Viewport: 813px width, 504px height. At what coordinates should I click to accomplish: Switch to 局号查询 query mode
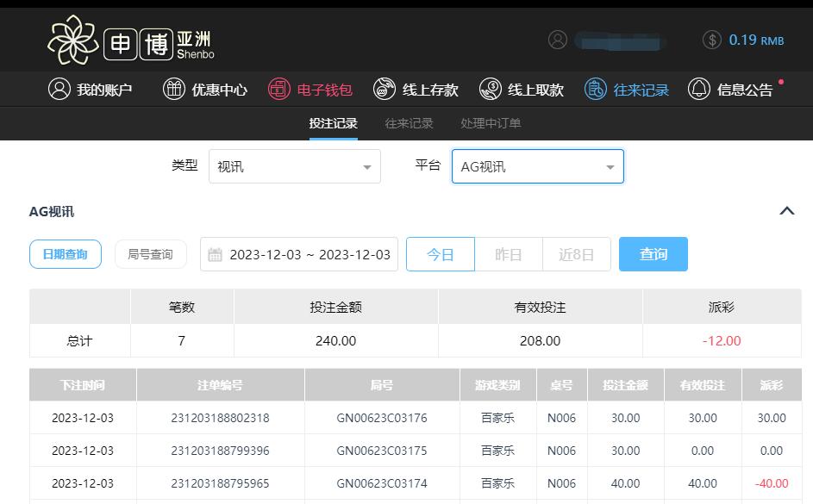(150, 254)
